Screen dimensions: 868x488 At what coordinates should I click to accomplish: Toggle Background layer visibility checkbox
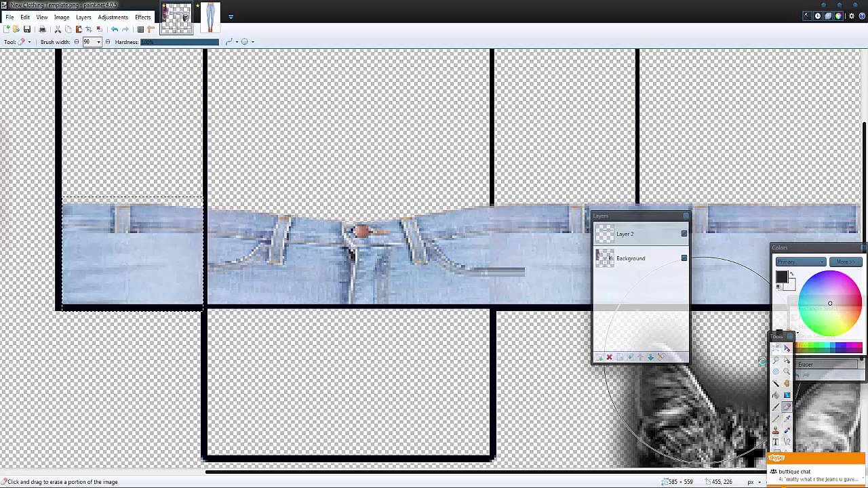point(684,258)
